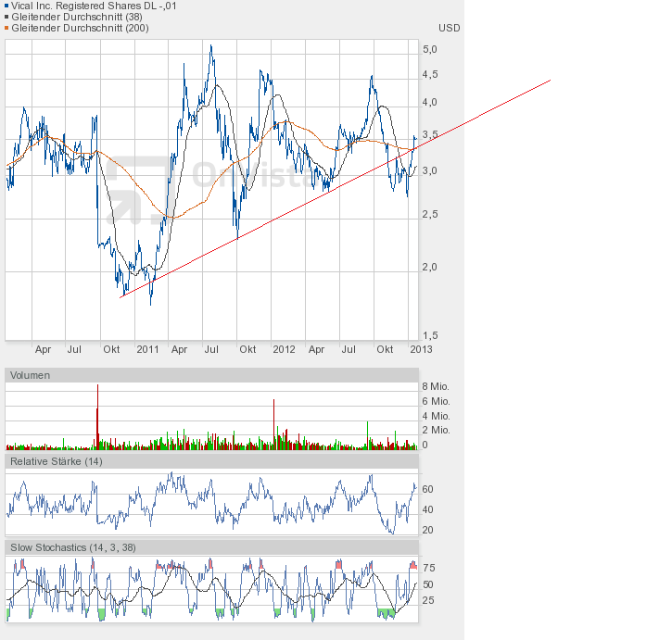Click the tallest red volume spike near Okt 2010
672x640 pixels.
(97, 417)
